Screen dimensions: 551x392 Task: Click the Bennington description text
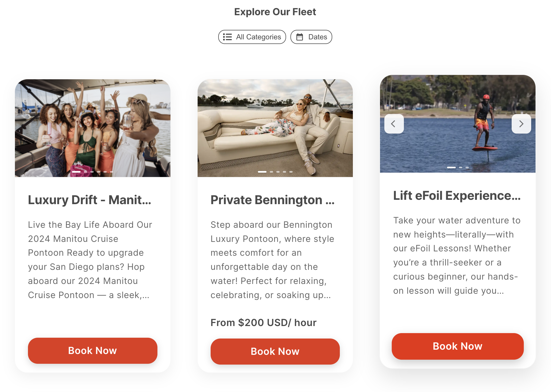coord(273,260)
